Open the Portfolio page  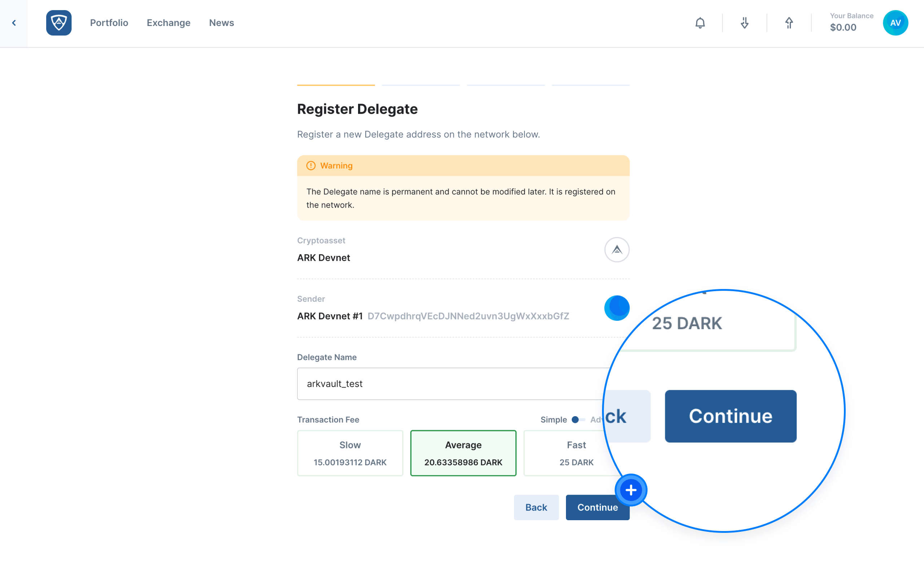coord(109,23)
